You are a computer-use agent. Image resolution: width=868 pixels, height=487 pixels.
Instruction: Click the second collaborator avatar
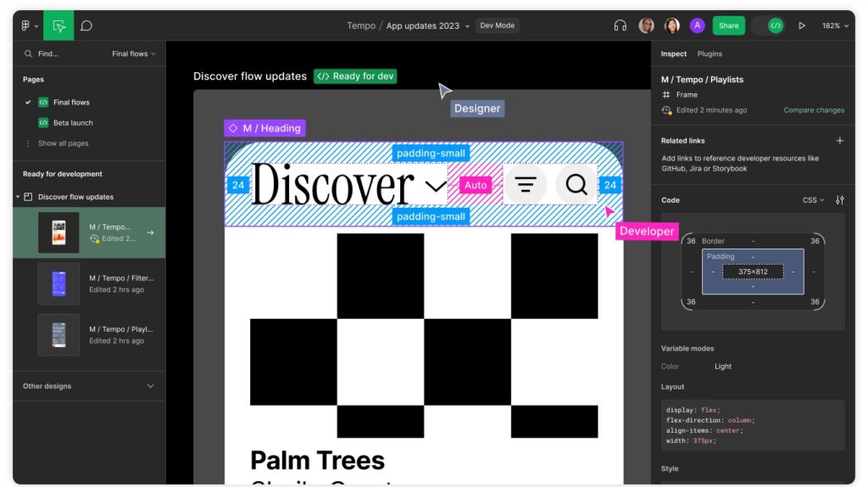[x=671, y=25]
